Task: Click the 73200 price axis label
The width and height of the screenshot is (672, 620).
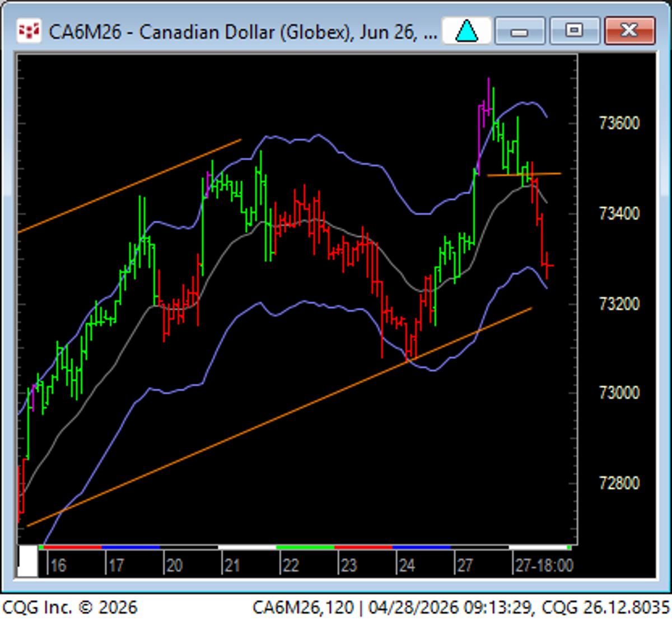Action: pyautogui.click(x=619, y=305)
